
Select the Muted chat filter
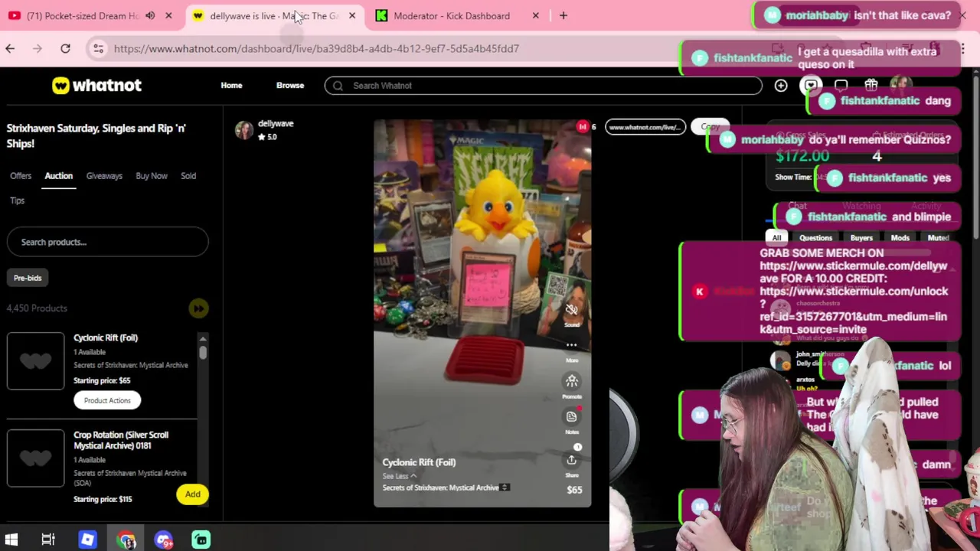pyautogui.click(x=938, y=238)
